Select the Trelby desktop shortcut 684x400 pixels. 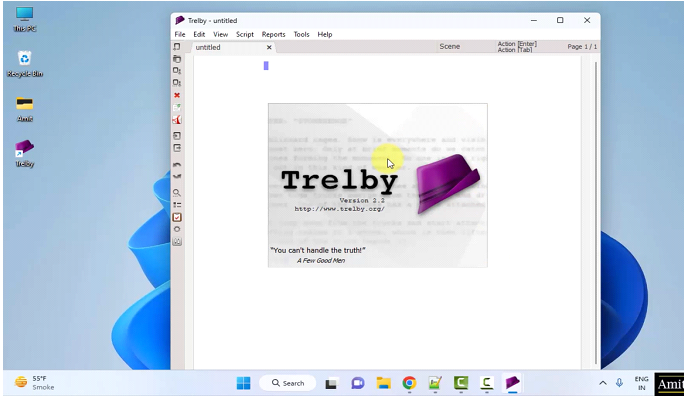[24, 154]
